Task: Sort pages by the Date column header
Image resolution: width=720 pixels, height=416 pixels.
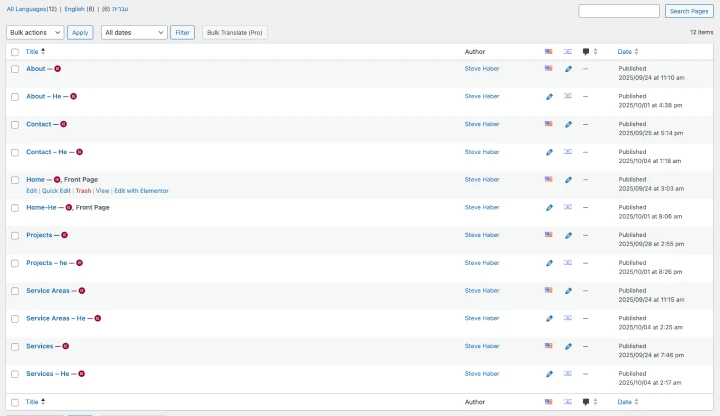Action: (x=625, y=51)
